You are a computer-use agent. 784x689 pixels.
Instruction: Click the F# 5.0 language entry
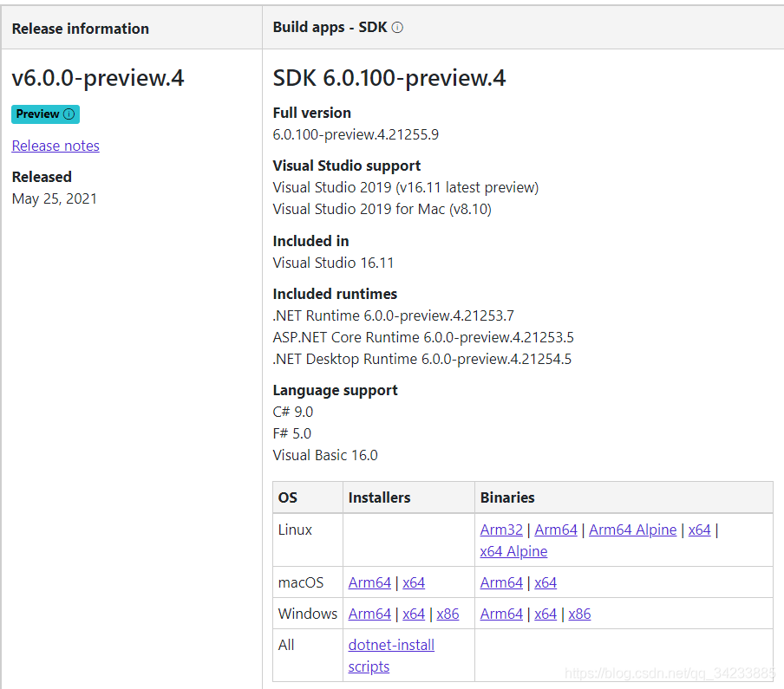pyautogui.click(x=292, y=433)
